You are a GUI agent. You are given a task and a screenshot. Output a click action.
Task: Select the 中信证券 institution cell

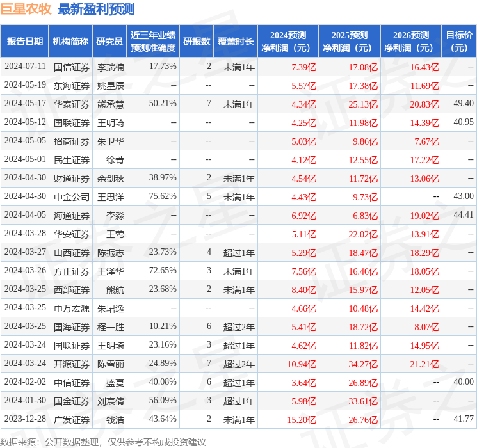click(x=72, y=382)
